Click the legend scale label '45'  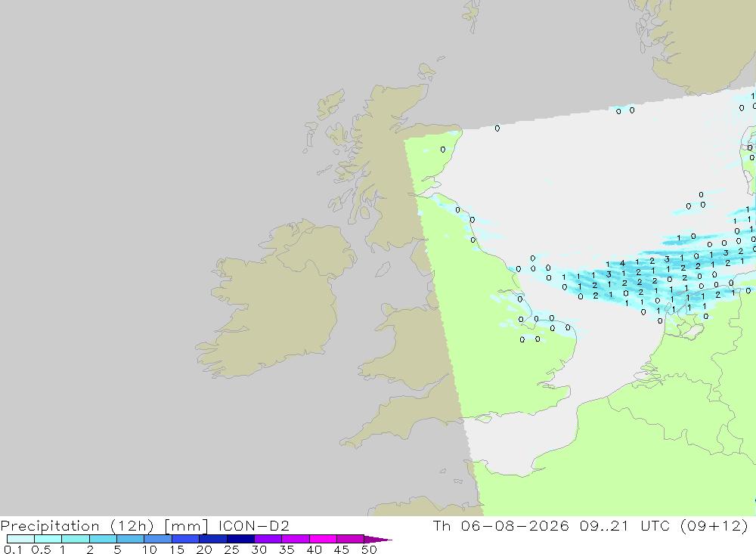click(x=342, y=549)
